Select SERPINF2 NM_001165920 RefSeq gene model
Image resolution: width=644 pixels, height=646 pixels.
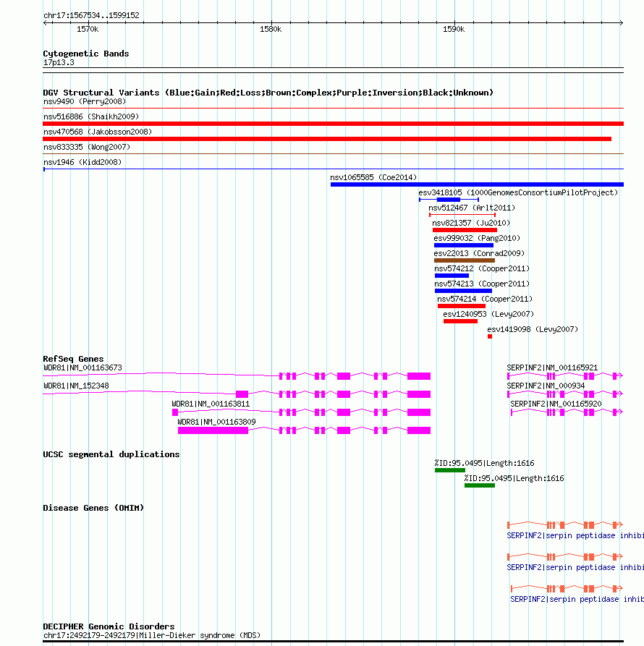(x=567, y=412)
